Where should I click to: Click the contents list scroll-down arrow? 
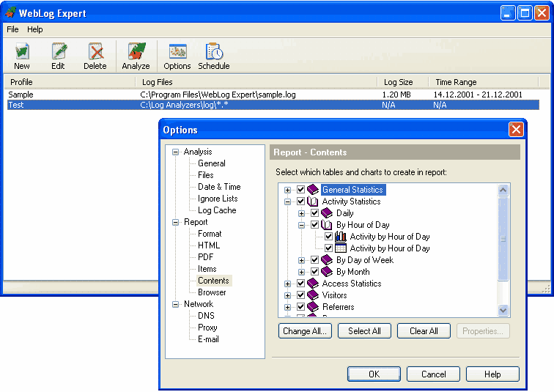(503, 310)
